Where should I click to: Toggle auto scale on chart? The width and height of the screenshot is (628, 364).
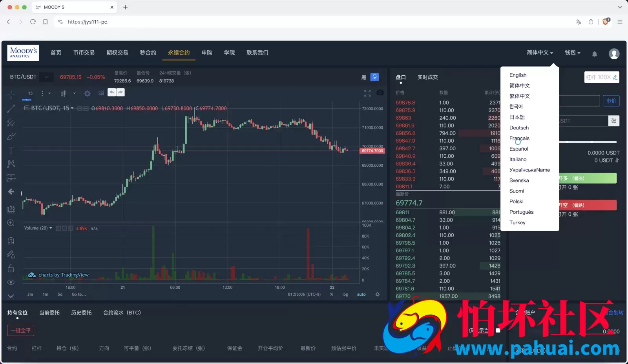click(361, 294)
